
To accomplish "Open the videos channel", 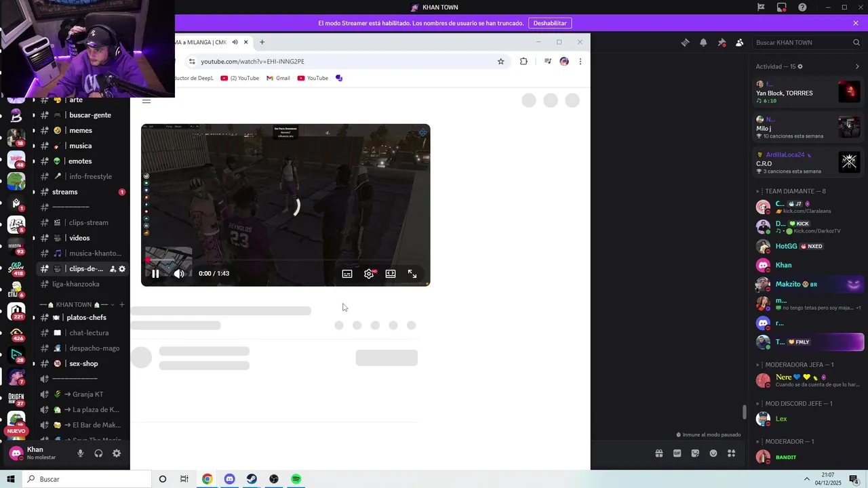I will pyautogui.click(x=81, y=238).
